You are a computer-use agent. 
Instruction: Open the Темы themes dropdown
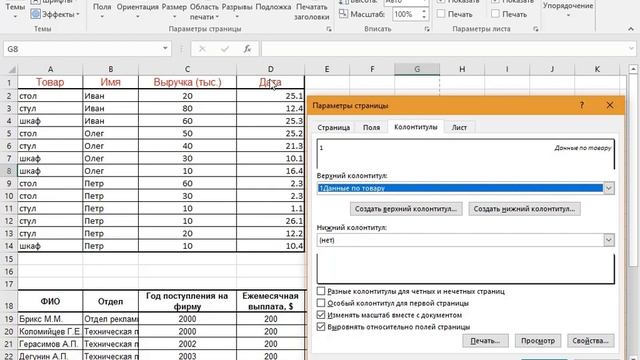15,11
